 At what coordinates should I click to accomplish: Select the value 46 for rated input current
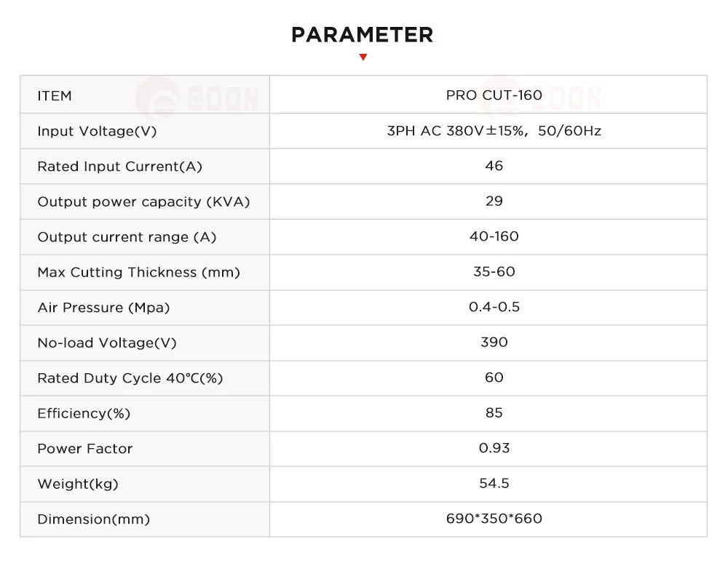[x=494, y=166]
